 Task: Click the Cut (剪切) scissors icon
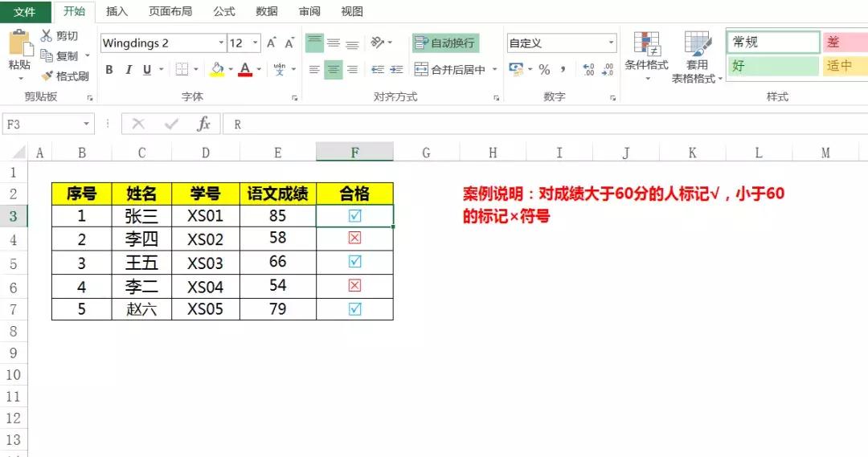[x=47, y=35]
